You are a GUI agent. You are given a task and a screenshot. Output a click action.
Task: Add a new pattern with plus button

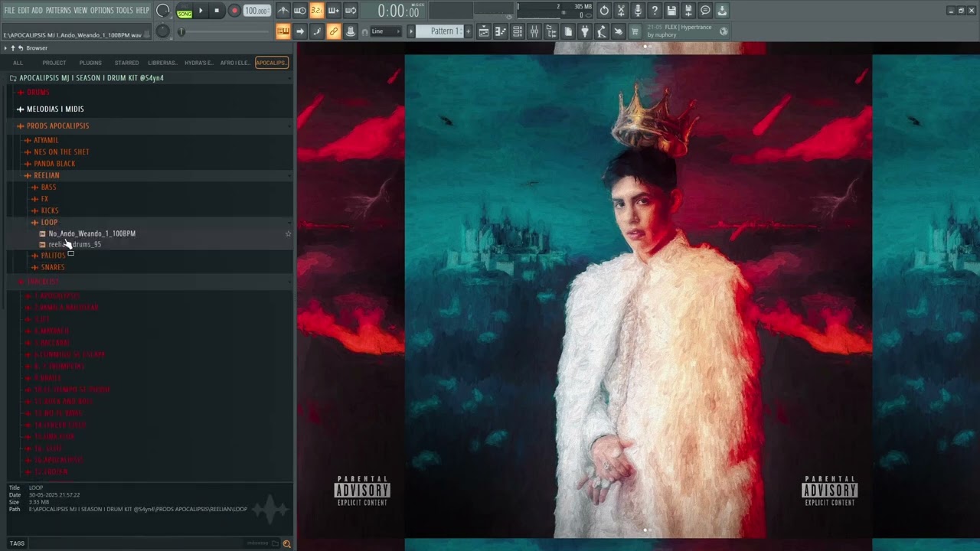(x=469, y=31)
